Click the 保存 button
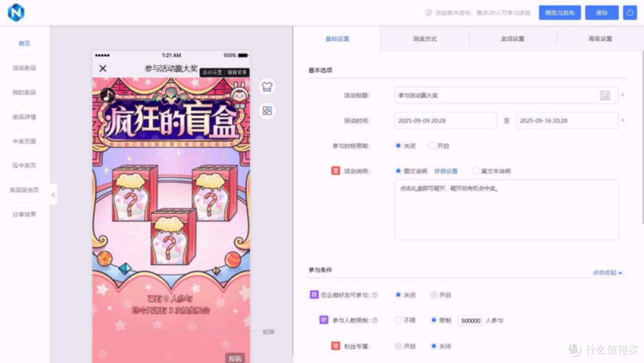The image size is (644, 363). point(602,13)
